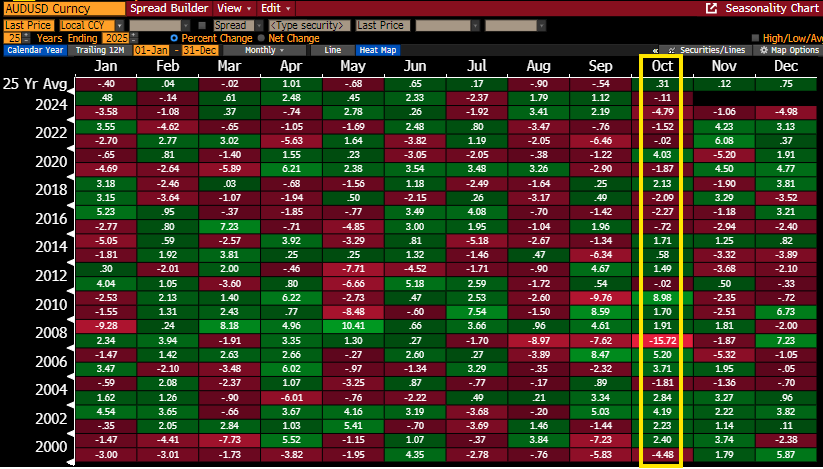The width and height of the screenshot is (823, 469).
Task: Open the Edit menu
Action: pos(270,7)
